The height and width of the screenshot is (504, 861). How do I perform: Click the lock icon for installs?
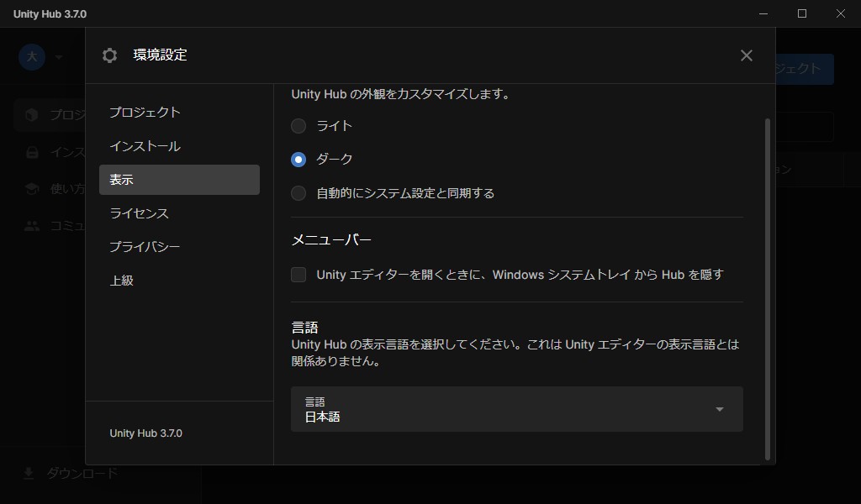click(x=32, y=152)
